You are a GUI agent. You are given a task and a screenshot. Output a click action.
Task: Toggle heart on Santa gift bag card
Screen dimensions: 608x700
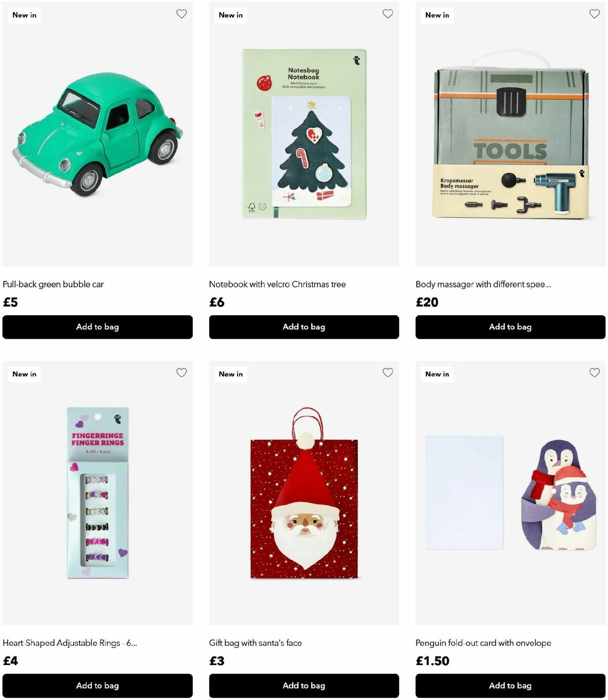[388, 373]
